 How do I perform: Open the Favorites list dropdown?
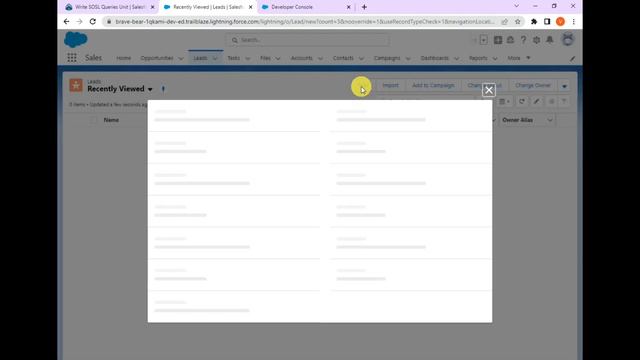tap(484, 40)
